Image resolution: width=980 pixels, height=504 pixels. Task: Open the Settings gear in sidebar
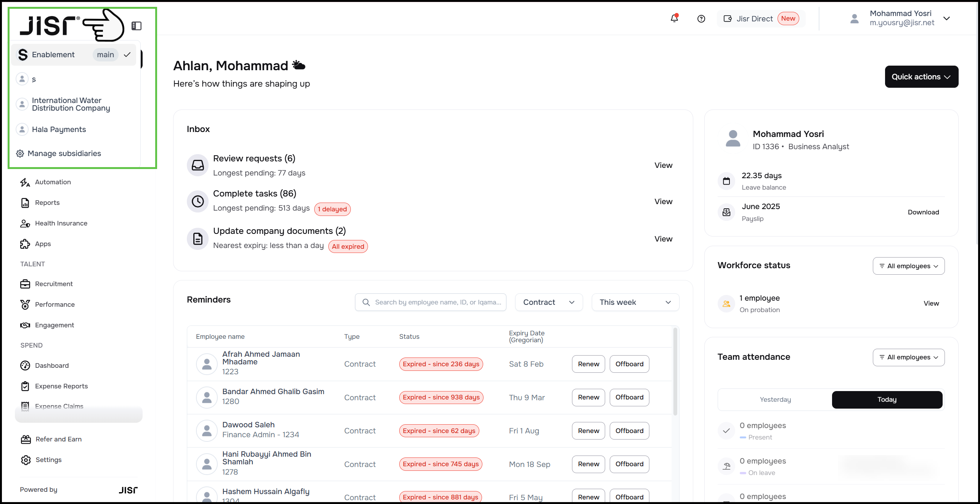[26, 460]
